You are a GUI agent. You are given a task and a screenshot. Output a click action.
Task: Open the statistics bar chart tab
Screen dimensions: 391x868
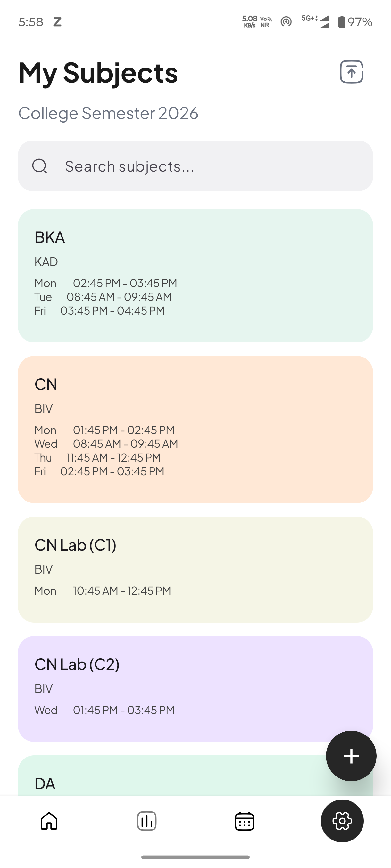[147, 821]
